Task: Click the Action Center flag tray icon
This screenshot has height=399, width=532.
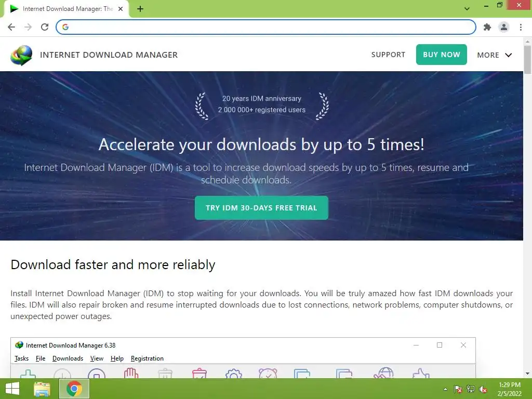Action: pyautogui.click(x=458, y=389)
